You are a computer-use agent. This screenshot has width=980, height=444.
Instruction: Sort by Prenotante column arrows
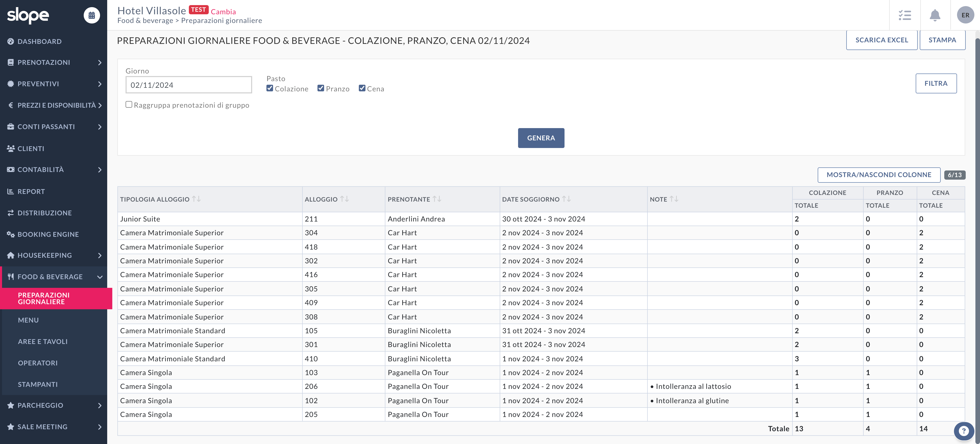[x=437, y=199]
